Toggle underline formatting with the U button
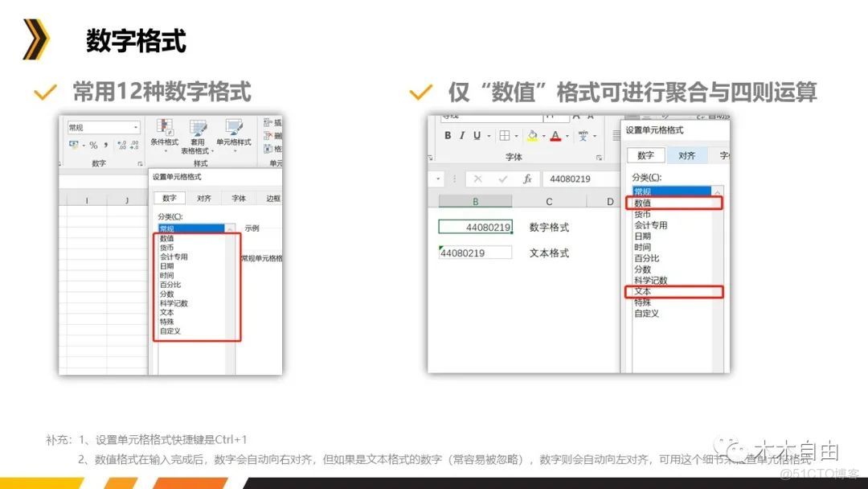 (476, 134)
